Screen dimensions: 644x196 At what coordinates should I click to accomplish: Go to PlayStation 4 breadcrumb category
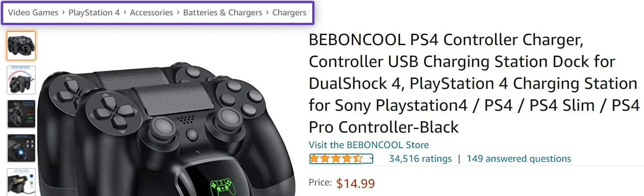point(94,13)
